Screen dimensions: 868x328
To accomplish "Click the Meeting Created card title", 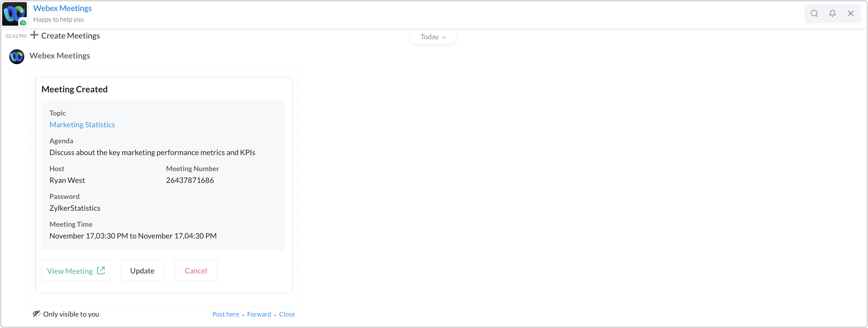I will click(75, 89).
